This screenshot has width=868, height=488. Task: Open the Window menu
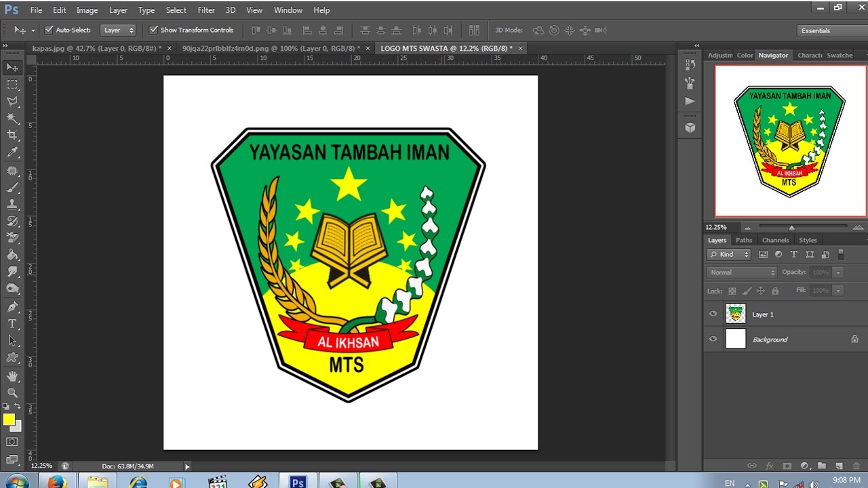tap(288, 10)
